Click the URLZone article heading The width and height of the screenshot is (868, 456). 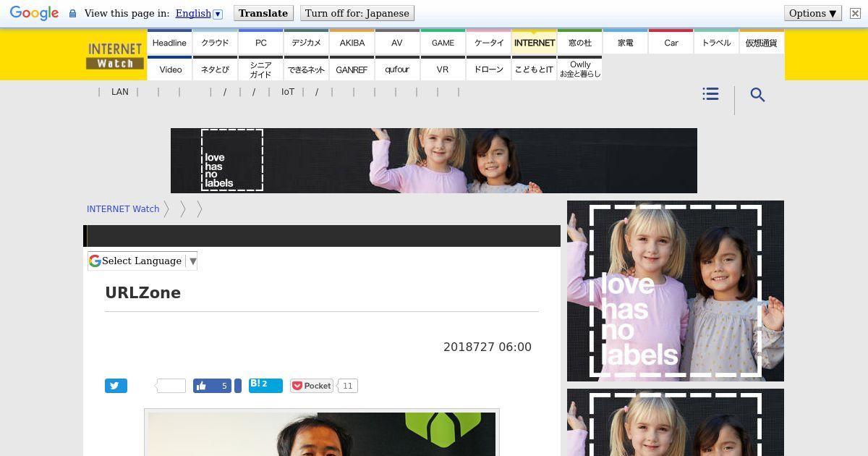tap(143, 293)
